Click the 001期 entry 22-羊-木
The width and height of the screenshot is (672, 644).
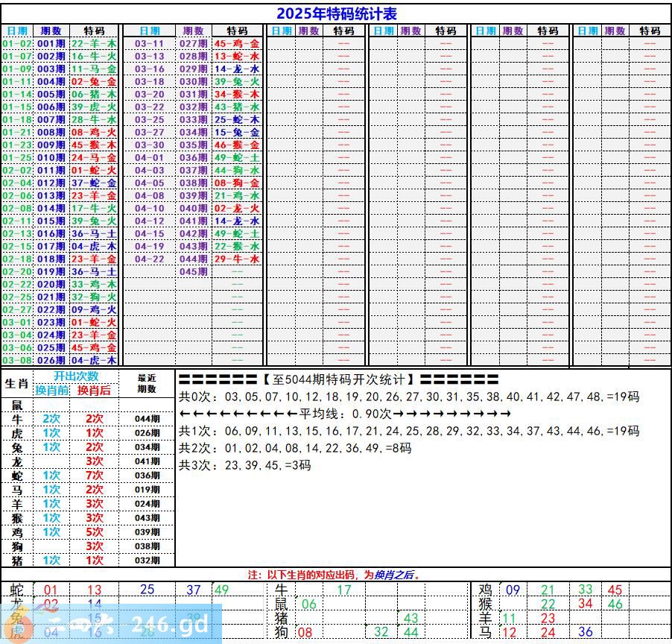point(94,44)
